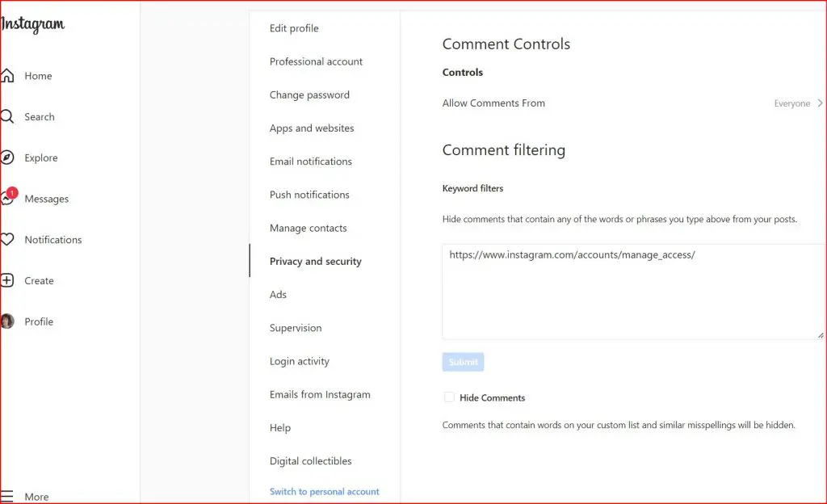Open the Everyone comment setting
Viewport: 827px width, 504px height.
click(x=791, y=103)
